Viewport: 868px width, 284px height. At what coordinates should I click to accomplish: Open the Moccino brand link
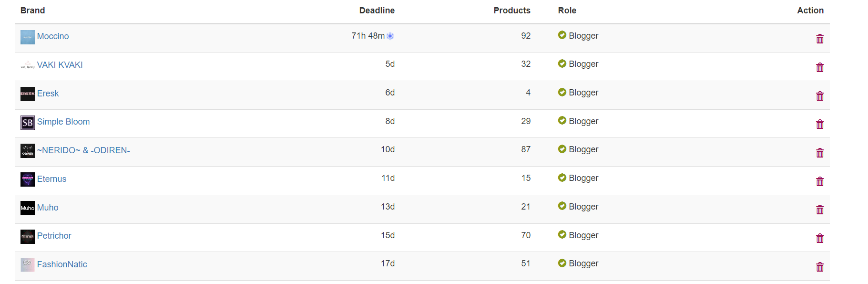click(53, 36)
